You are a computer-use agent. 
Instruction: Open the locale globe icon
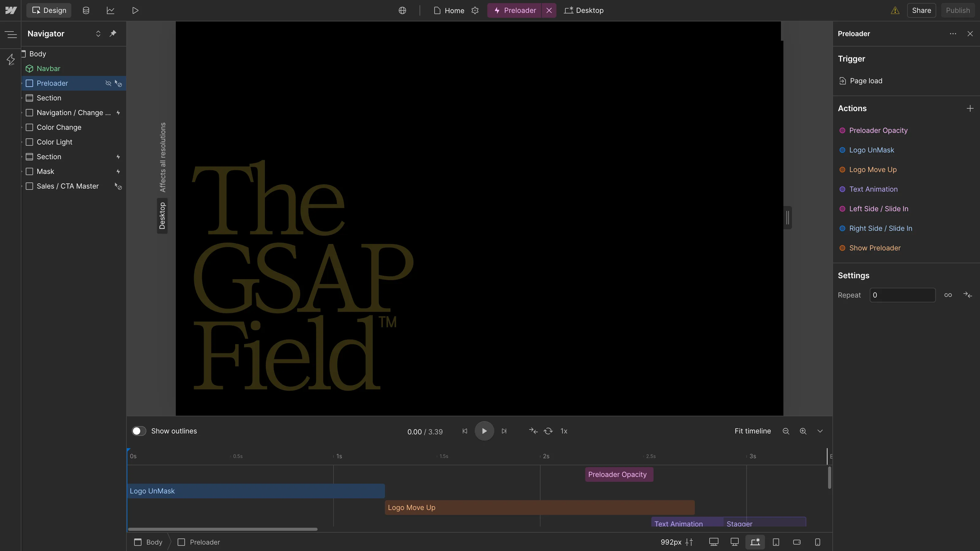402,10
